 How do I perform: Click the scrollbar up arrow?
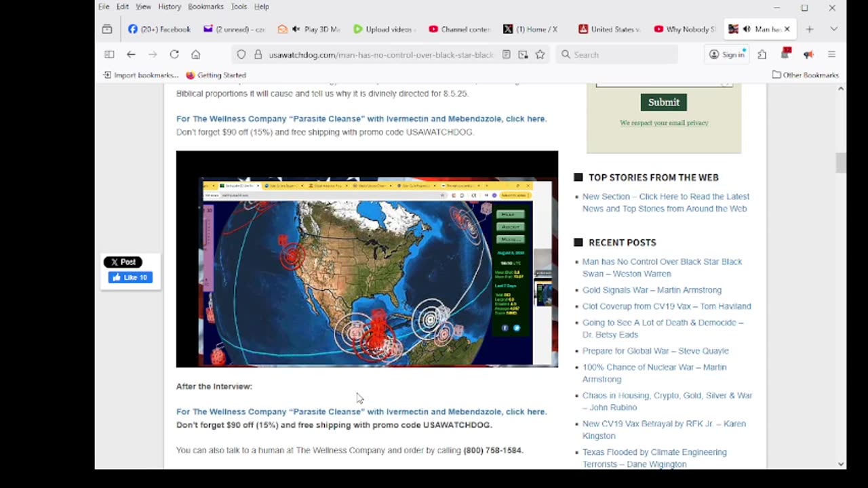tap(841, 89)
